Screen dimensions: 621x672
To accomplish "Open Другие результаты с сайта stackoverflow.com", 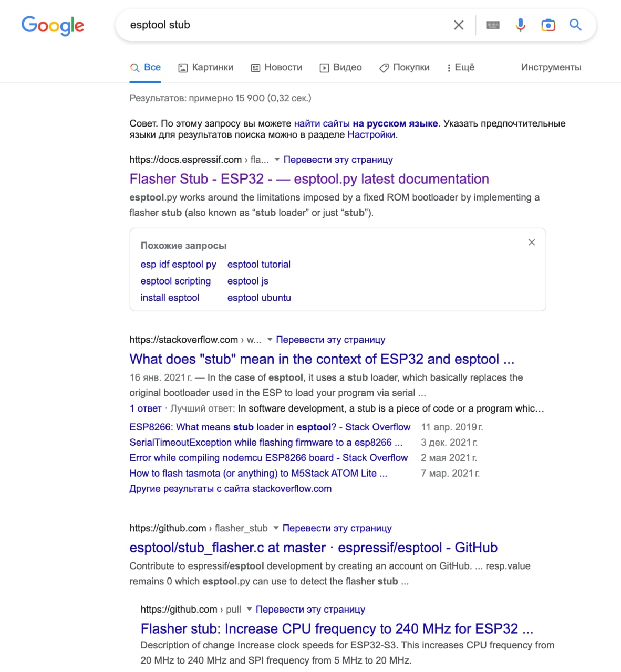I will point(230,489).
